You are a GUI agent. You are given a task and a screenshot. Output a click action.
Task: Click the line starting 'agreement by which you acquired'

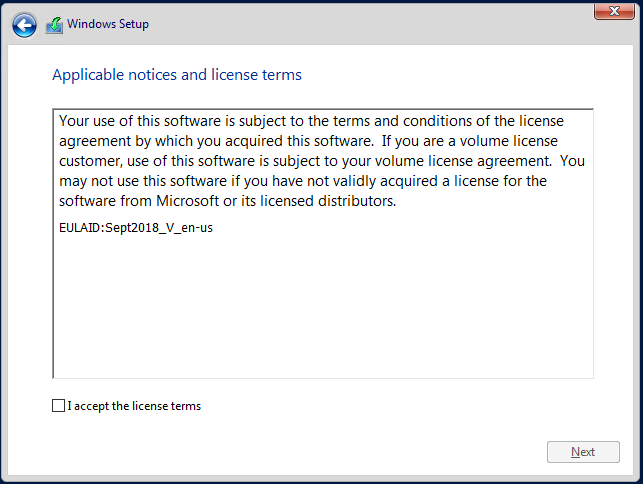(x=308, y=141)
